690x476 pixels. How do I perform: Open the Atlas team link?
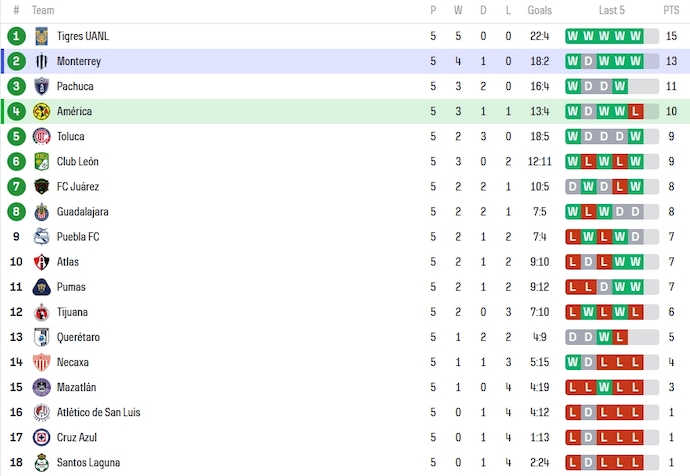point(68,262)
